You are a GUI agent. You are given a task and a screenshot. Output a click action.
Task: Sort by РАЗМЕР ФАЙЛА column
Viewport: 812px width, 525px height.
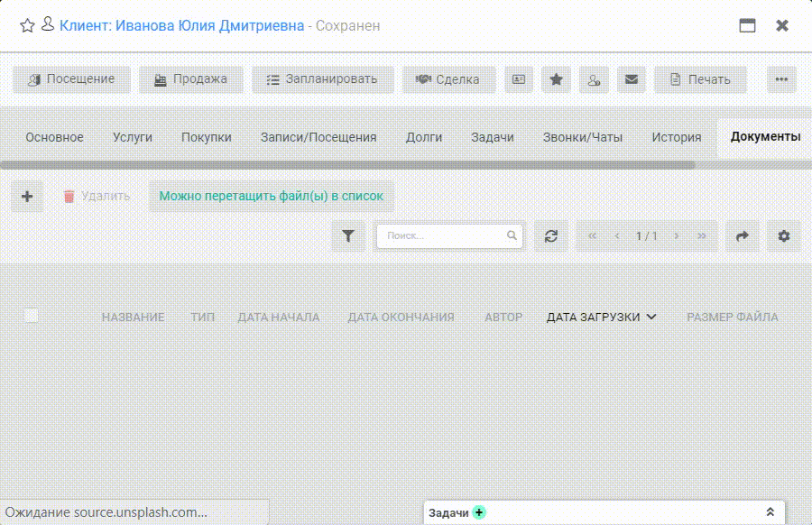(733, 318)
